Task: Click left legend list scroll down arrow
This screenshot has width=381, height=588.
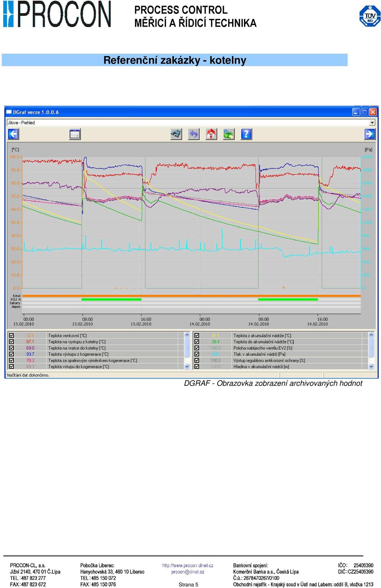Action: pyautogui.click(x=187, y=367)
